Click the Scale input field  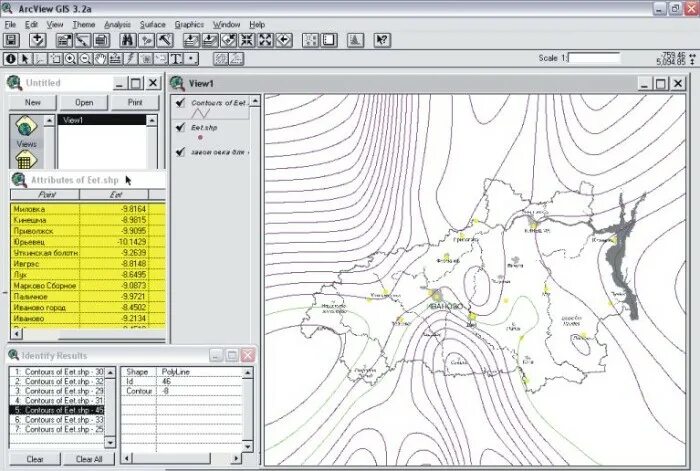[594, 58]
